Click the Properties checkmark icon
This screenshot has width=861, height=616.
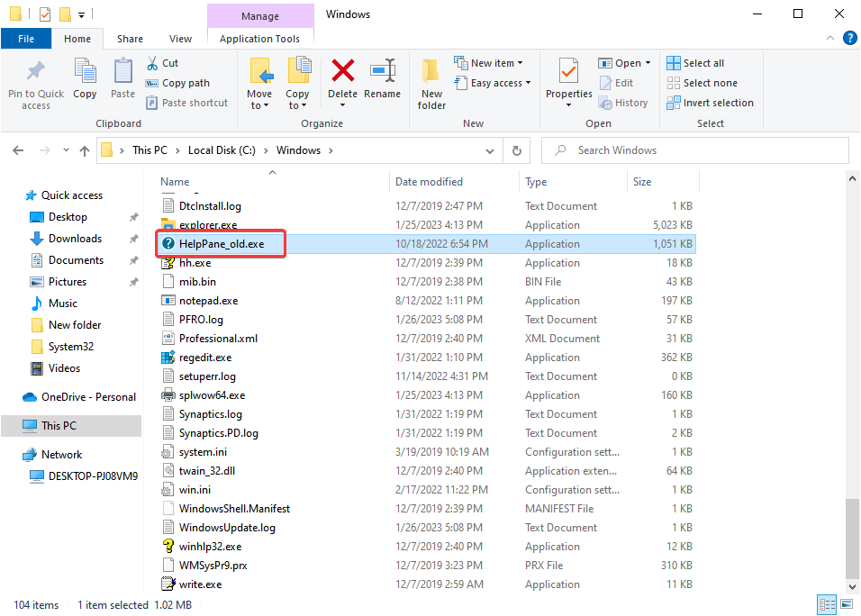568,71
